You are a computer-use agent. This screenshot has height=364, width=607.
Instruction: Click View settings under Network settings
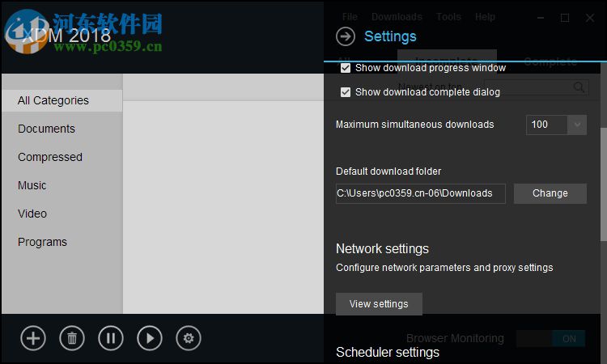[x=379, y=304]
